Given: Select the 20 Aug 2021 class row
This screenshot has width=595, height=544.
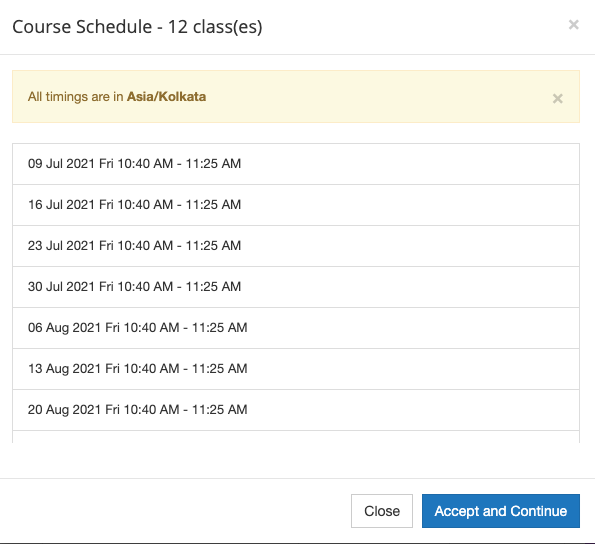Looking at the screenshot, I should (296, 410).
